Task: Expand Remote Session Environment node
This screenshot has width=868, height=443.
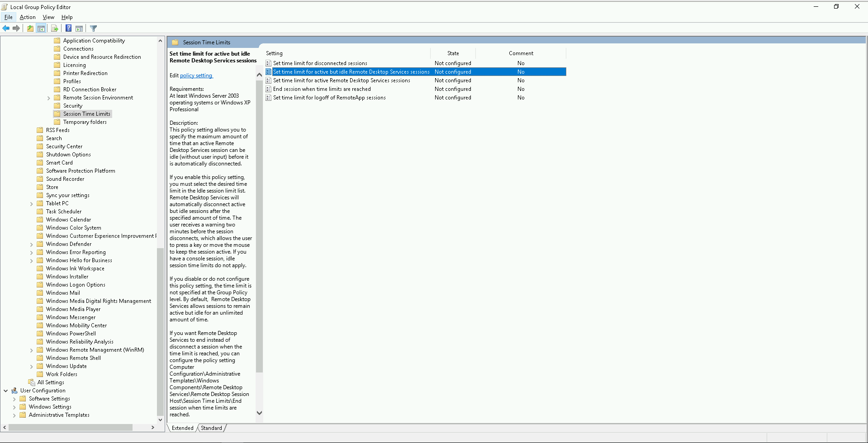Action: pos(49,98)
